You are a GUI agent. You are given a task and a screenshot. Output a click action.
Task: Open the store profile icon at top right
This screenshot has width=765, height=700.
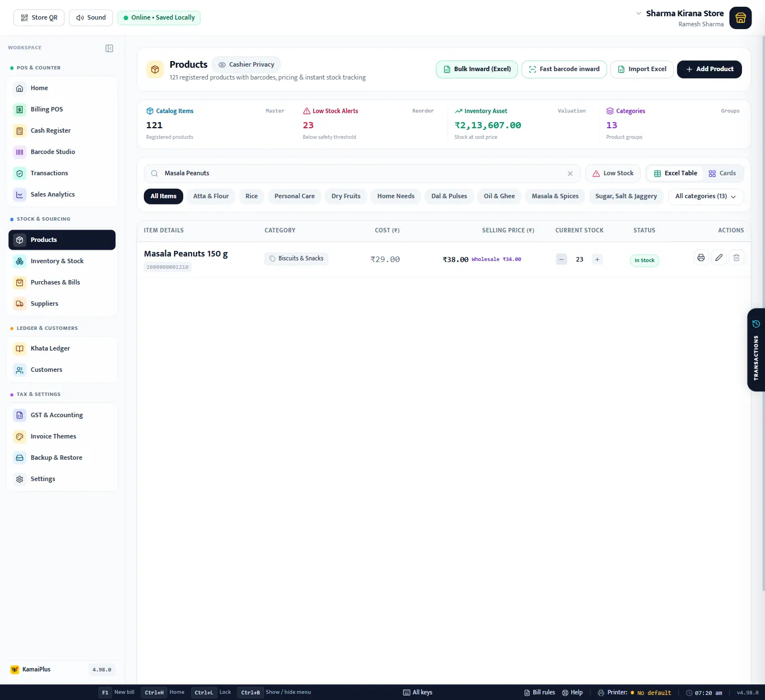point(740,18)
